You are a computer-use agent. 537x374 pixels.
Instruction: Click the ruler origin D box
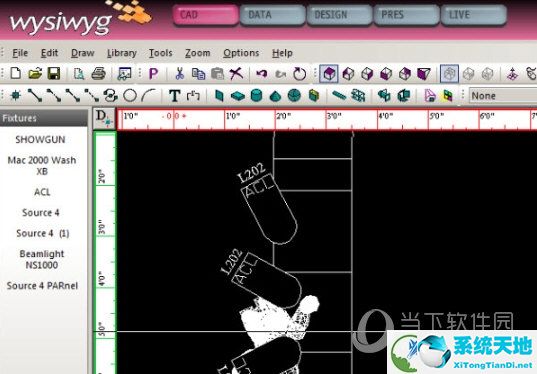click(104, 118)
